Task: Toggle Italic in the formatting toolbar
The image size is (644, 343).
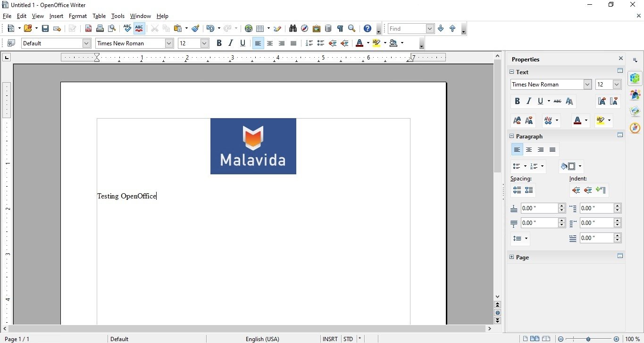Action: [x=231, y=43]
